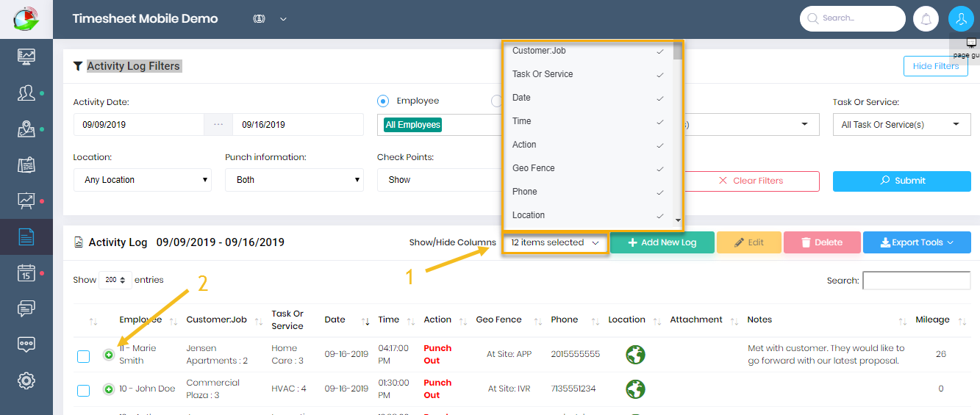Click the At Site: APP cell
Image resolution: width=980 pixels, height=415 pixels.
tap(509, 354)
